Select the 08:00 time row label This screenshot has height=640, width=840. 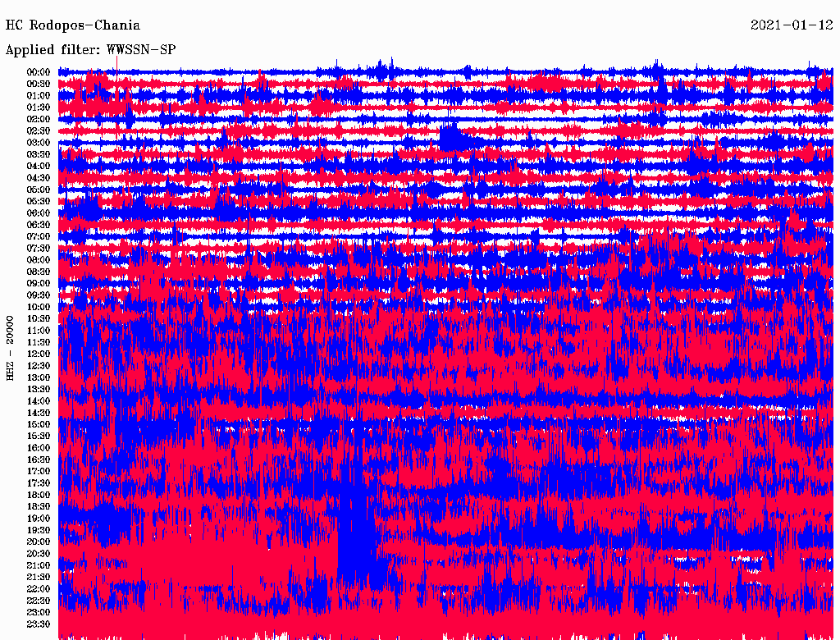[39, 260]
